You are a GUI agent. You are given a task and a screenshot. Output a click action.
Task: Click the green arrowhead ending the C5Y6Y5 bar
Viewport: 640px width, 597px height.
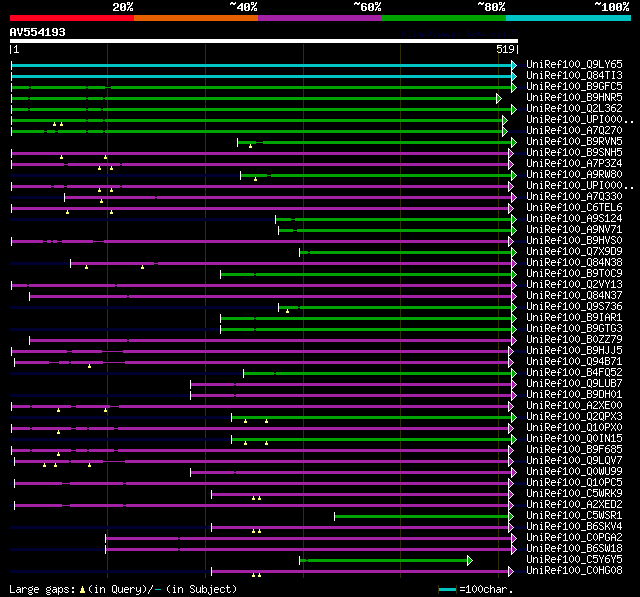[469, 560]
